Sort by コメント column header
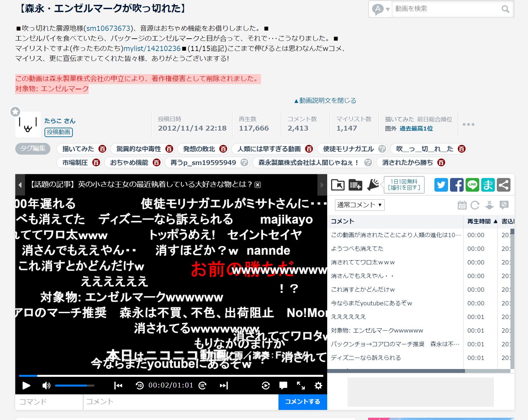 pos(395,222)
